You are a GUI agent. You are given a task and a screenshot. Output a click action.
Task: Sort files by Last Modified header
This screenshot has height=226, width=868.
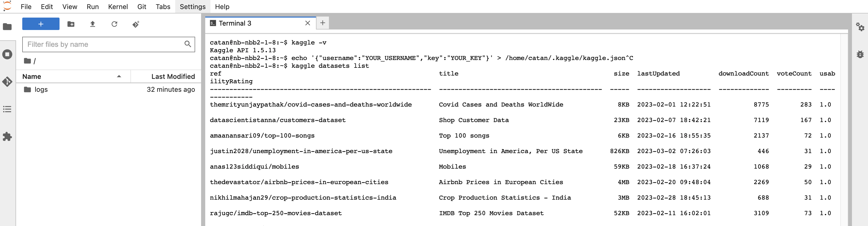click(173, 77)
